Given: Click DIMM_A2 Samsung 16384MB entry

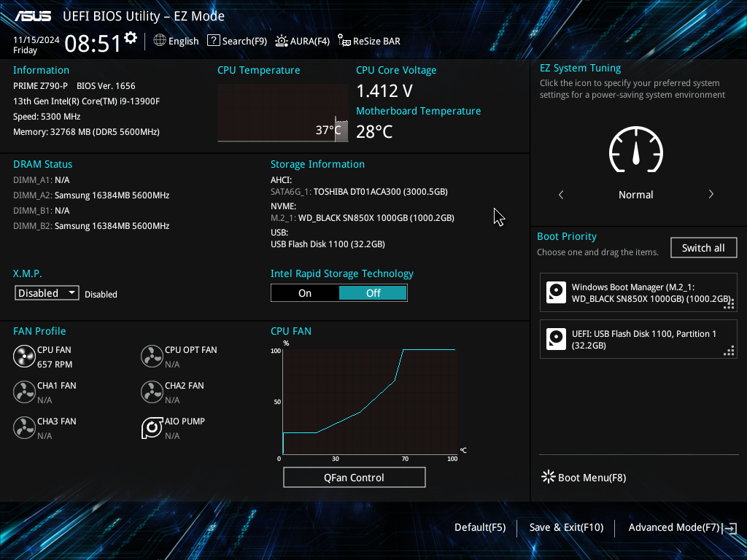Looking at the screenshot, I should pos(91,195).
